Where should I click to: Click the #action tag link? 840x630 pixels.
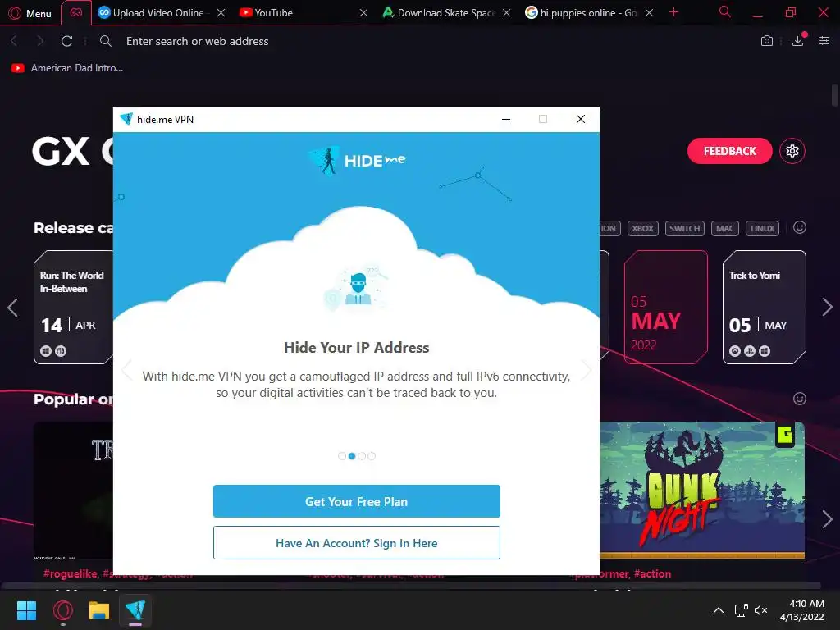point(652,573)
